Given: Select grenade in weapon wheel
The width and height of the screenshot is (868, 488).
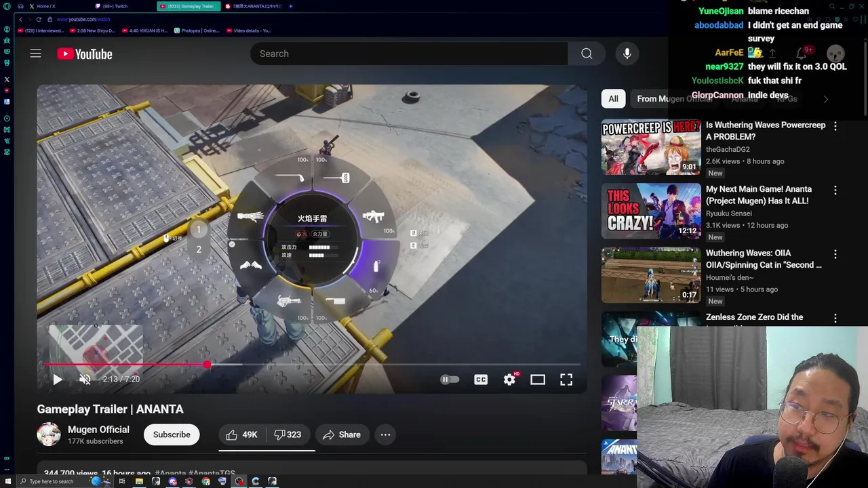Looking at the screenshot, I should [376, 266].
